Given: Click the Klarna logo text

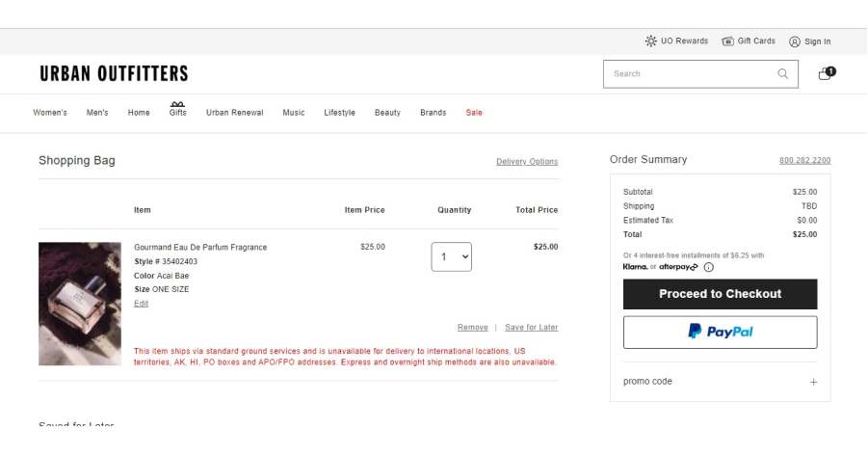Looking at the screenshot, I should [635, 267].
